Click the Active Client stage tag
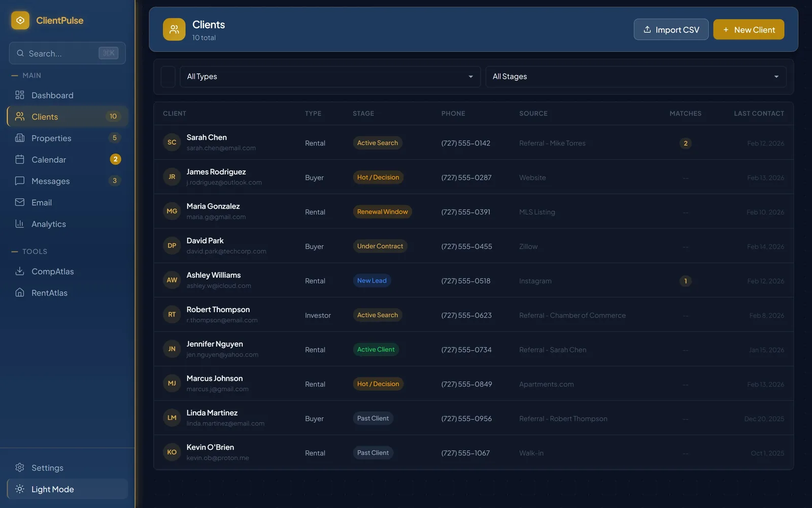The image size is (812, 508). (x=376, y=350)
